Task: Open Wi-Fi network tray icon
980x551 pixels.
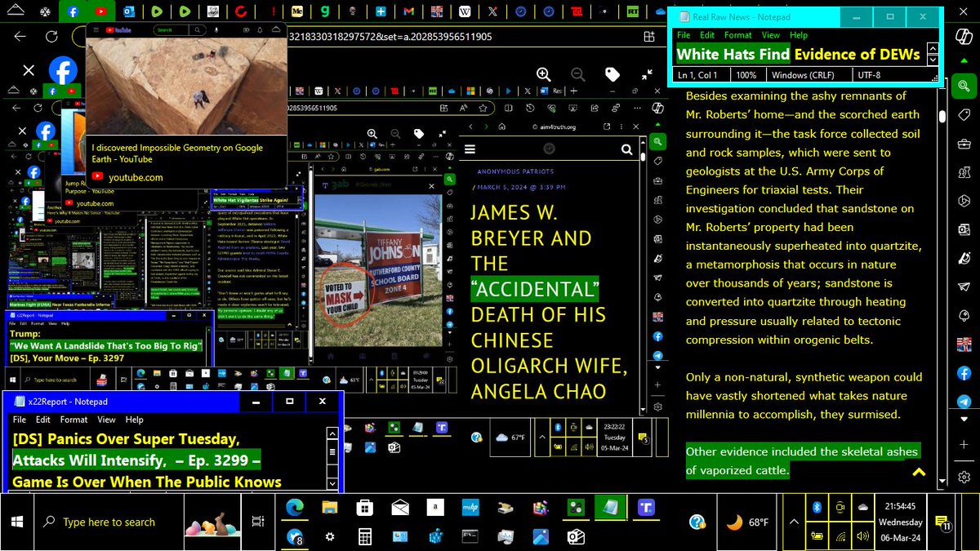Action: (840, 535)
